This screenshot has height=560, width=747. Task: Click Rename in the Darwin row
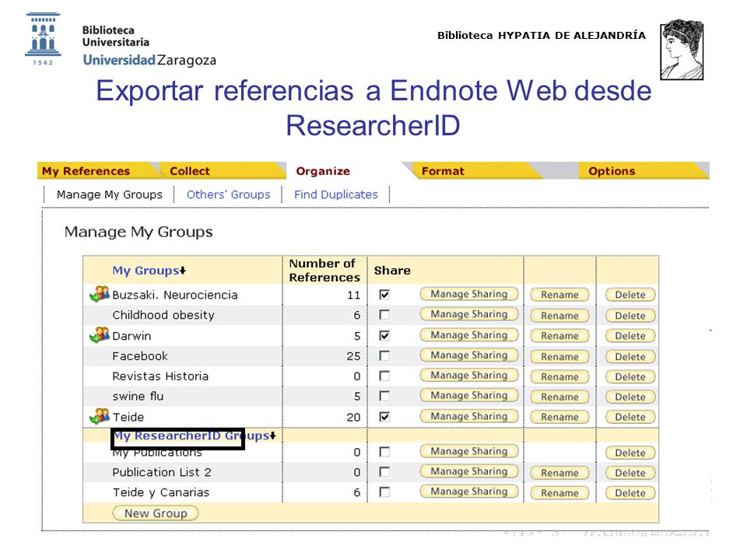point(559,336)
